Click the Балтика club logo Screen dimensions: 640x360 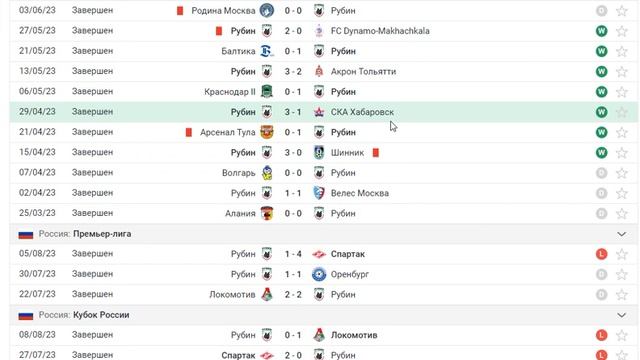[x=267, y=51]
